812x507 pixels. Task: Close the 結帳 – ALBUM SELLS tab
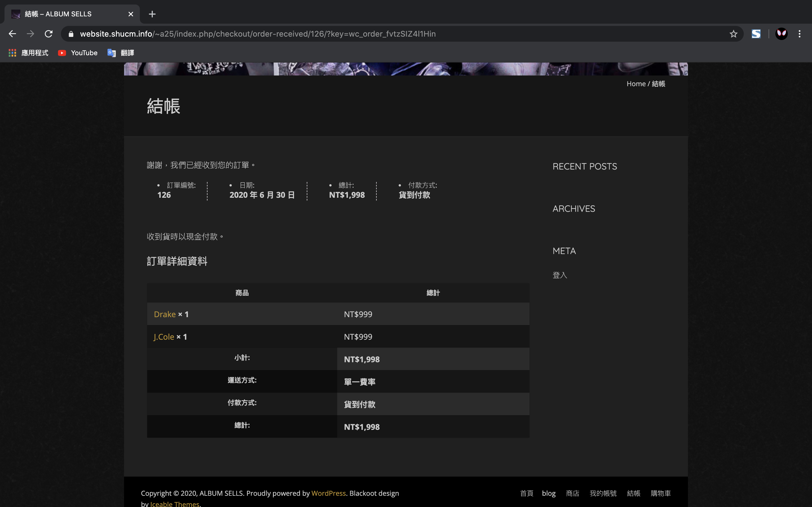click(x=131, y=14)
